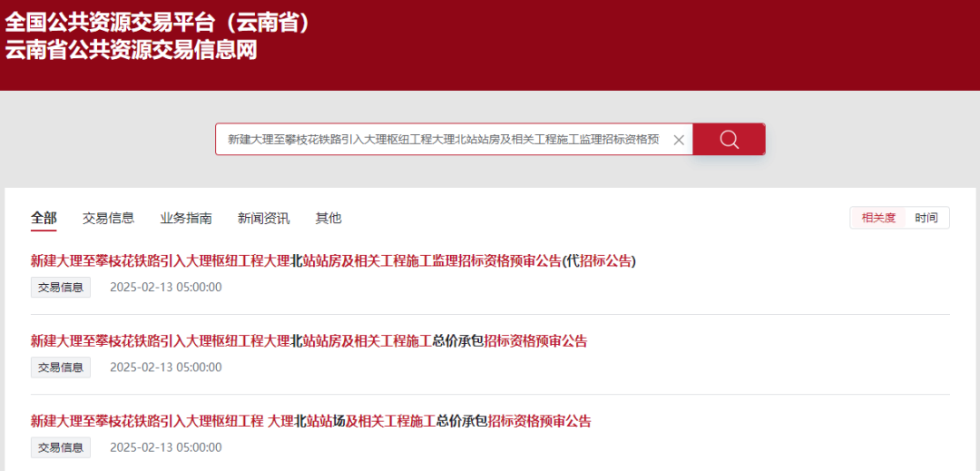
Task: Click the date under the 站房施工总价承包 result
Action: click(x=166, y=368)
